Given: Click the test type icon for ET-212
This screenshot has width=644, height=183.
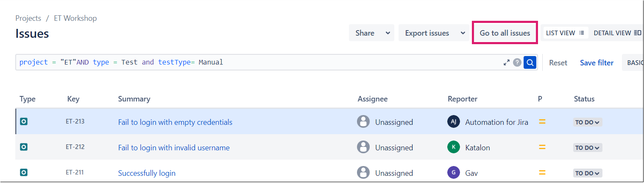Looking at the screenshot, I should [24, 147].
